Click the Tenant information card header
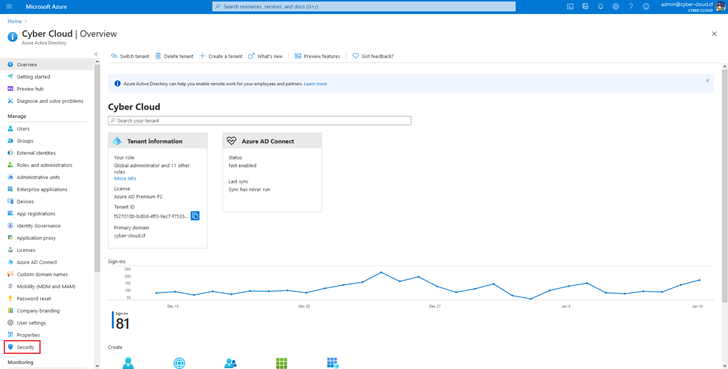 pyautogui.click(x=158, y=141)
